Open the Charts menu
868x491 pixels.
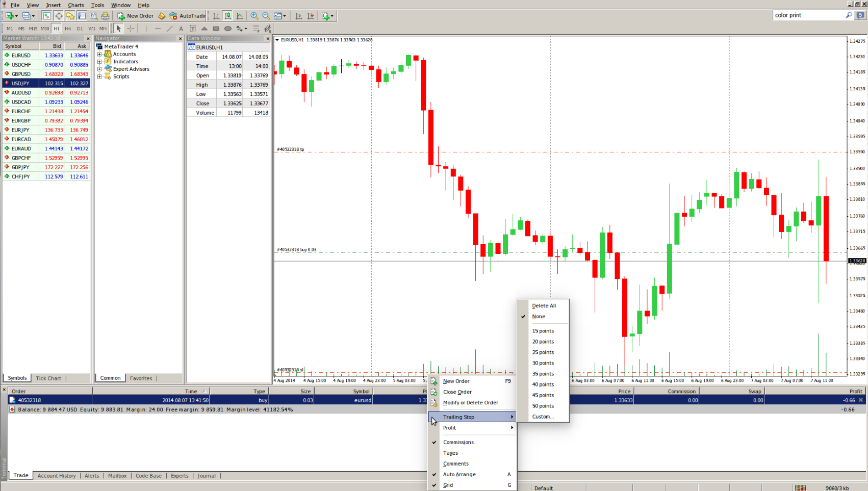coord(76,5)
